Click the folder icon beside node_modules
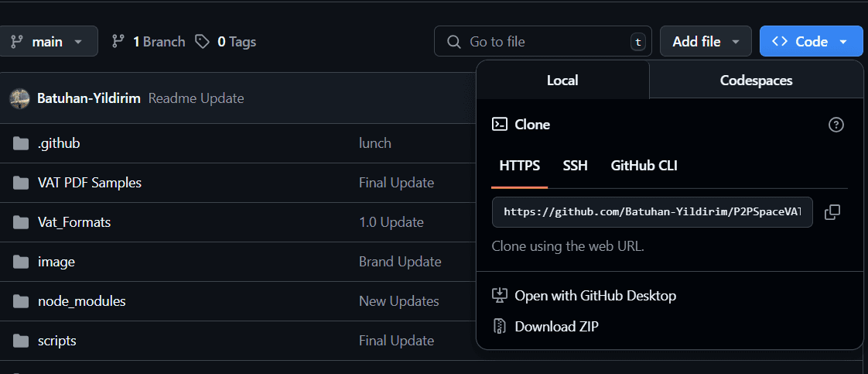 [20, 301]
